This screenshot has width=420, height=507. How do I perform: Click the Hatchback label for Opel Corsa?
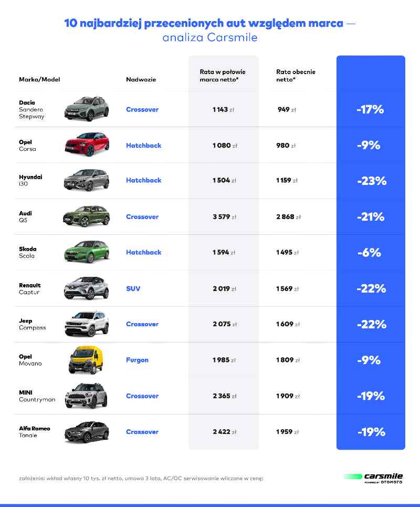(x=143, y=146)
